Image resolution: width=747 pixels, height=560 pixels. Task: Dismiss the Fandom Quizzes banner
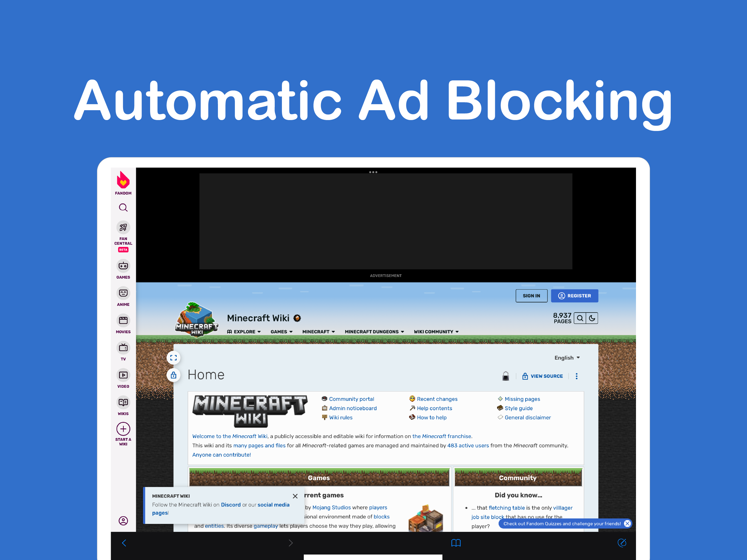coord(627,524)
